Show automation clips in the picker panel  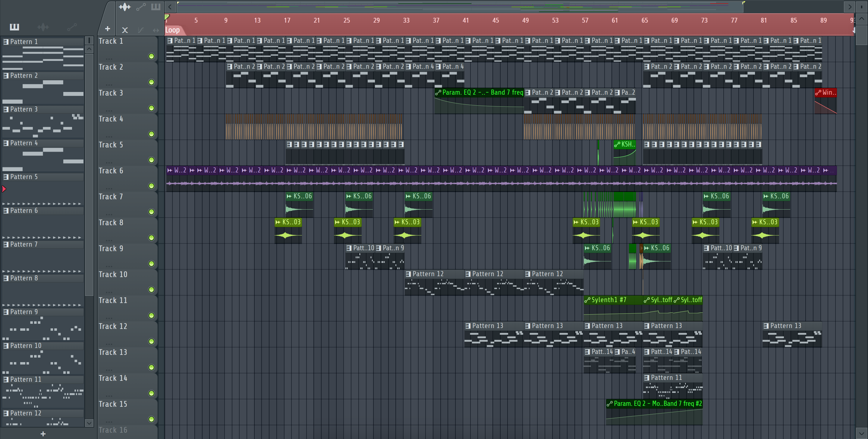point(72,27)
